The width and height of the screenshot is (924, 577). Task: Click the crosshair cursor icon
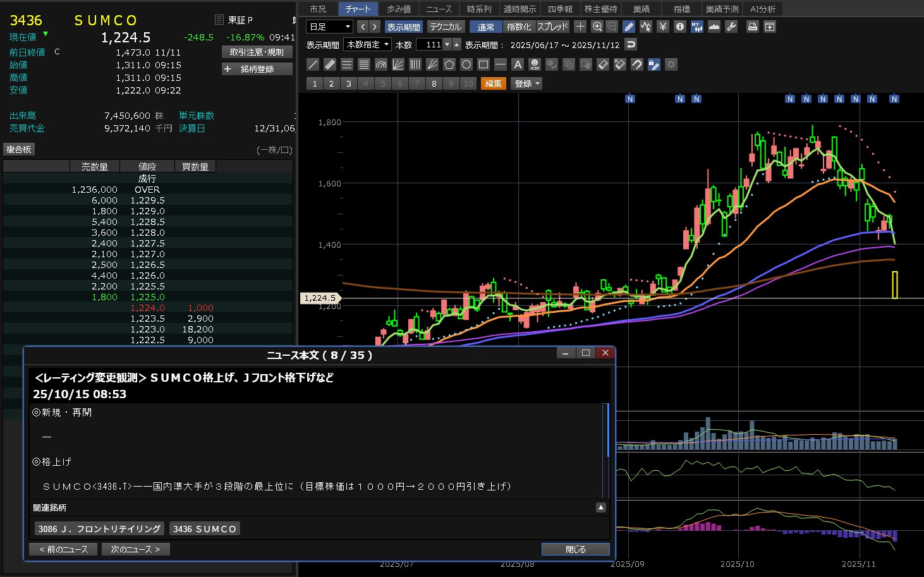pos(580,27)
